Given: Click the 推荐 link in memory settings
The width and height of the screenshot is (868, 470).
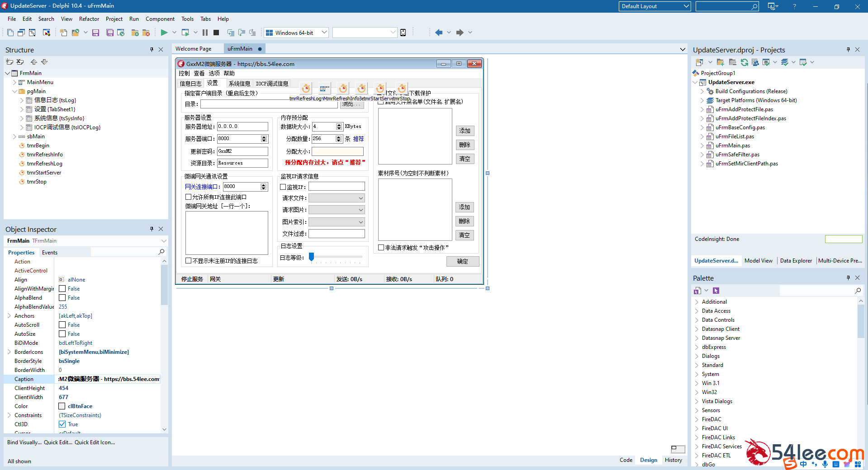Looking at the screenshot, I should 358,139.
